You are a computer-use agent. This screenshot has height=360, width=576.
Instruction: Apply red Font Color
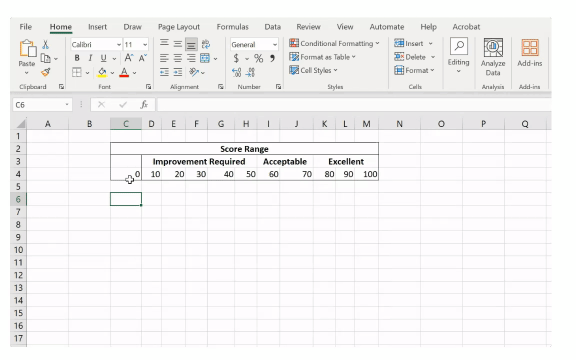click(x=125, y=72)
